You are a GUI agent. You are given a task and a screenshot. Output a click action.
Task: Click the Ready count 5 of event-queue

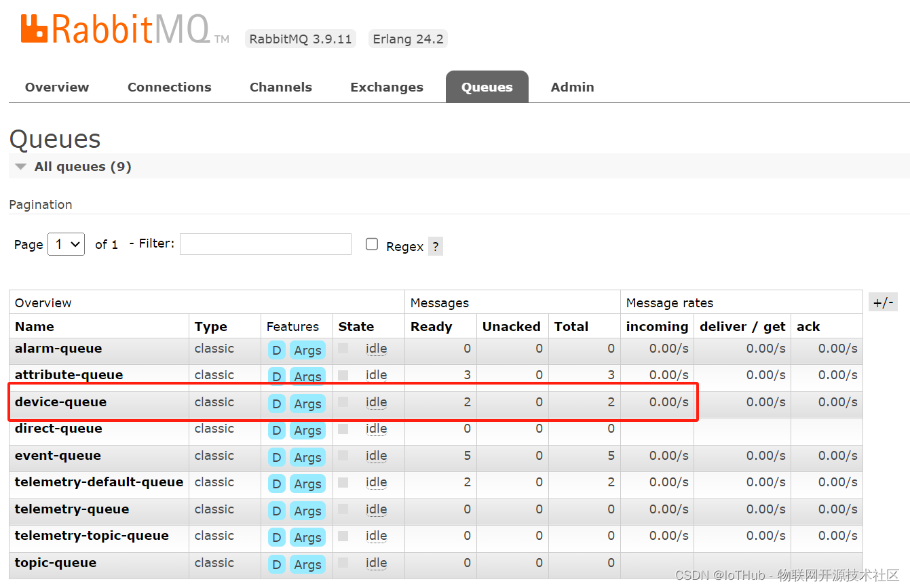467,456
